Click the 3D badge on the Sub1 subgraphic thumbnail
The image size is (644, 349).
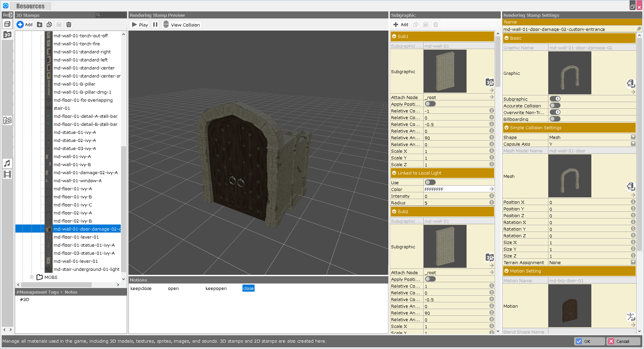tap(490, 83)
